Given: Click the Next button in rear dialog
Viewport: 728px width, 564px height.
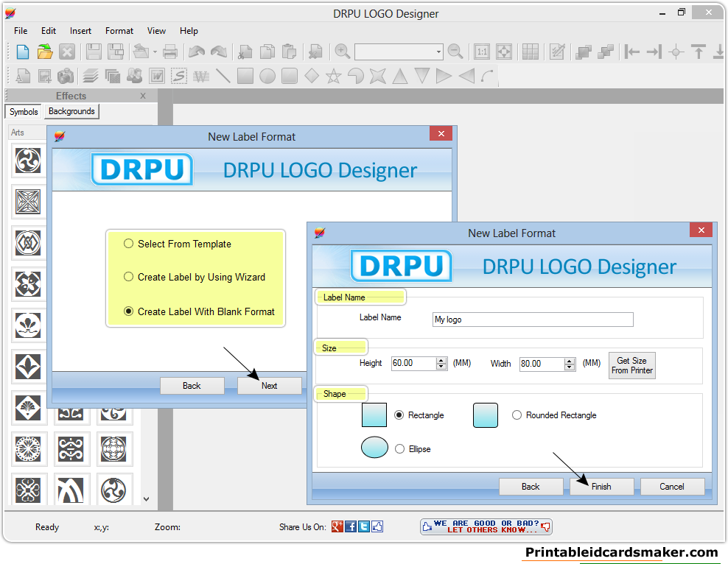Looking at the screenshot, I should [269, 385].
